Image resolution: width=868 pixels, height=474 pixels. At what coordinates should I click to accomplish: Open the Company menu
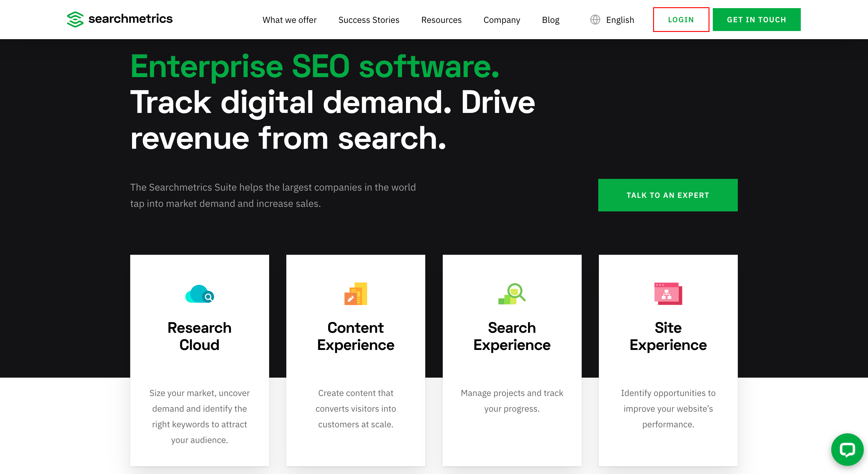pos(502,20)
